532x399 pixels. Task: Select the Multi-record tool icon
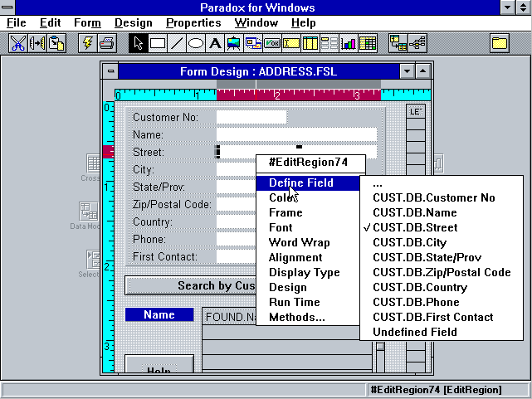(329, 43)
